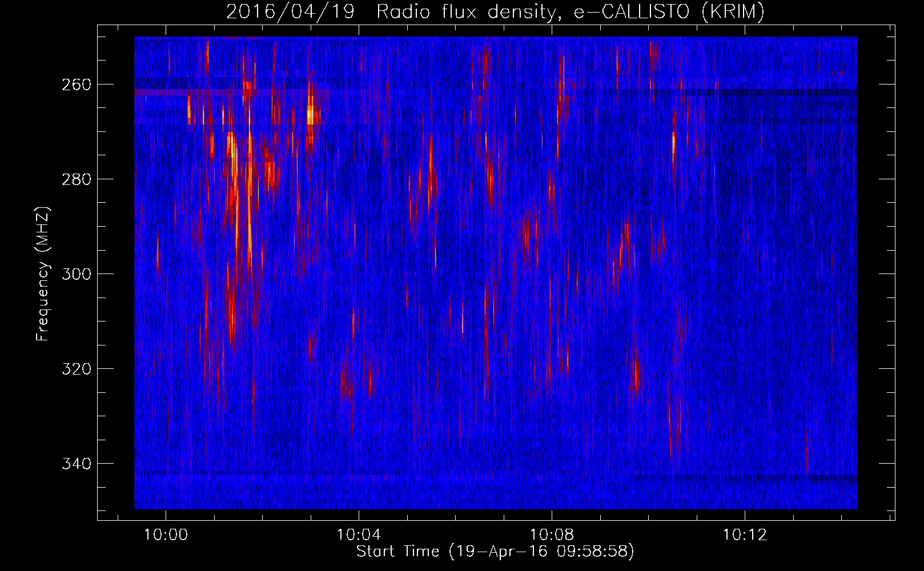This screenshot has width=924, height=571.
Task: Click the 340 frequency tick label
Action: [x=76, y=464]
